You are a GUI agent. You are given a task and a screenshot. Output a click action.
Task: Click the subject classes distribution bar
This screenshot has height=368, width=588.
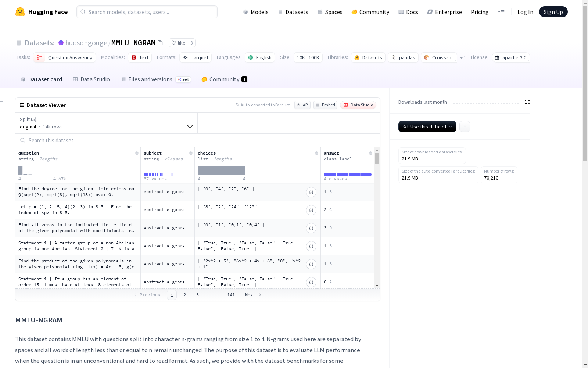[x=159, y=174]
